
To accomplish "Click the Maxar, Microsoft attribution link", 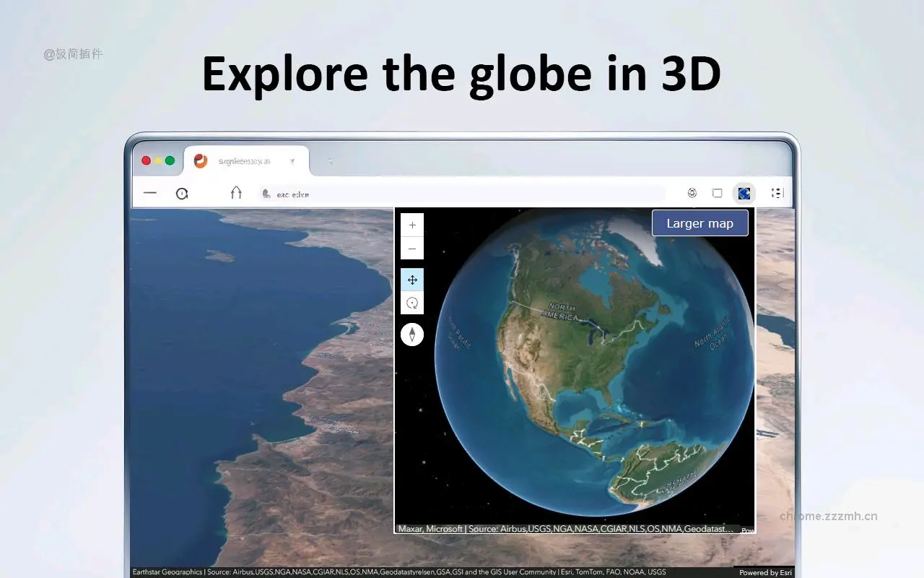I will pos(430,528).
